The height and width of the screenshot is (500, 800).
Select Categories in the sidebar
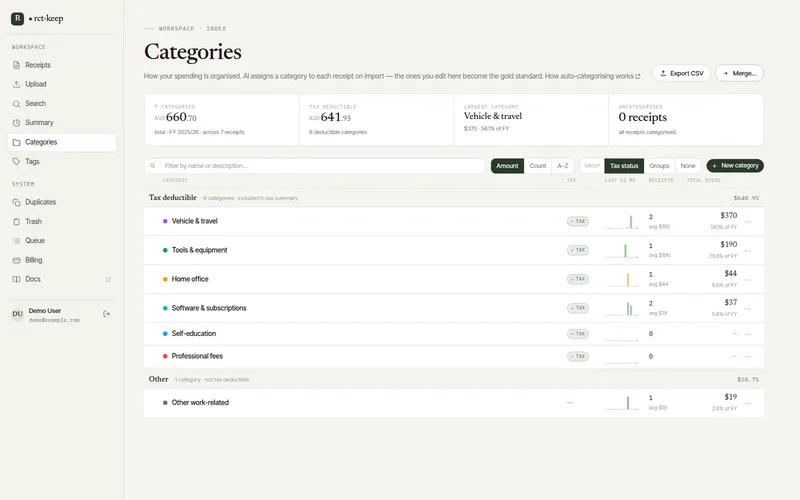62,142
